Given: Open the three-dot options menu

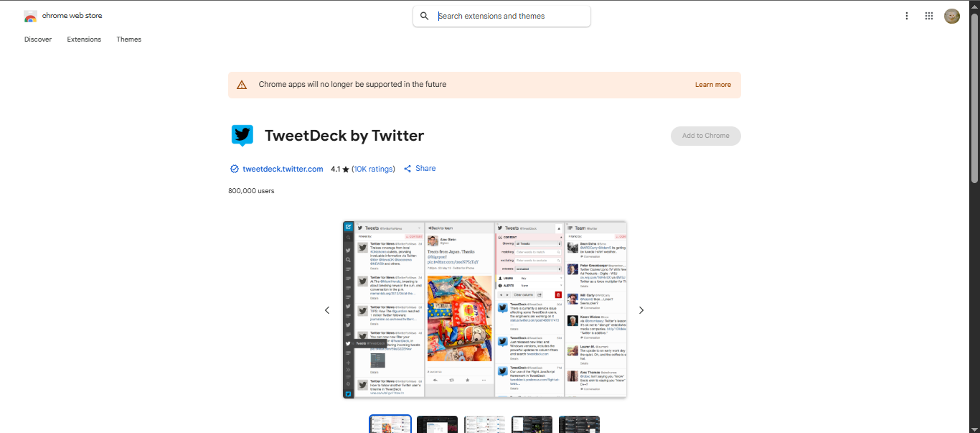Looking at the screenshot, I should pyautogui.click(x=907, y=16).
